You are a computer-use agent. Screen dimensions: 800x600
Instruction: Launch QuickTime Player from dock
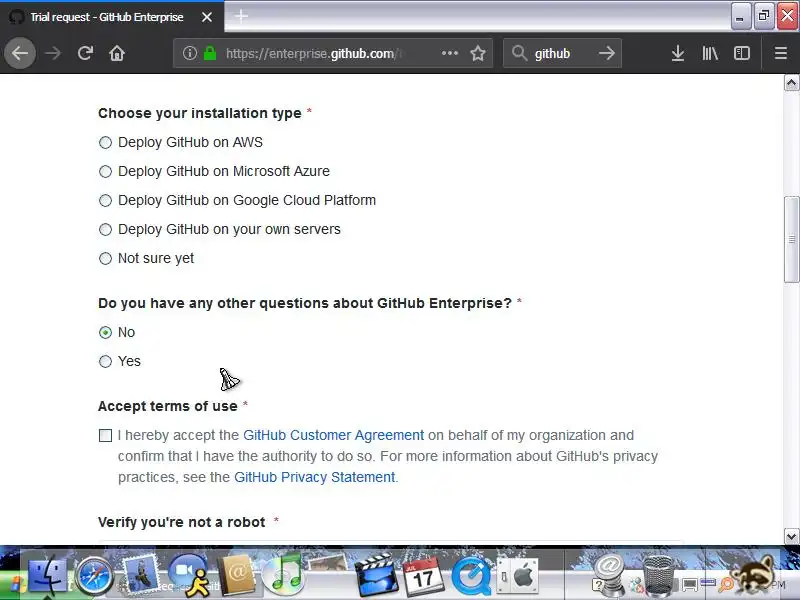[470, 577]
